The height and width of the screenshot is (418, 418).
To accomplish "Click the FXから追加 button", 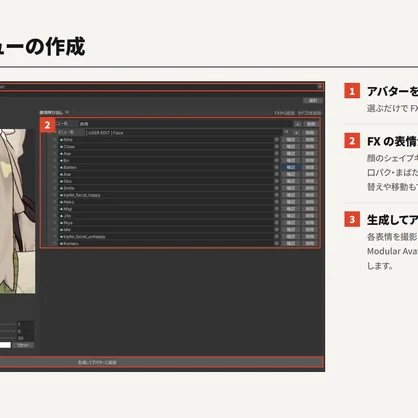I will tap(284, 113).
